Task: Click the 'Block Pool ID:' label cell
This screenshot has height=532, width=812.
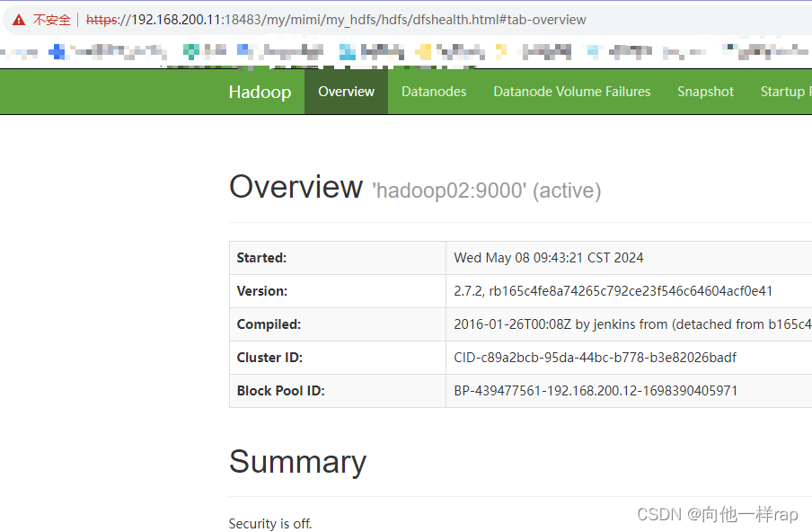Action: click(338, 391)
